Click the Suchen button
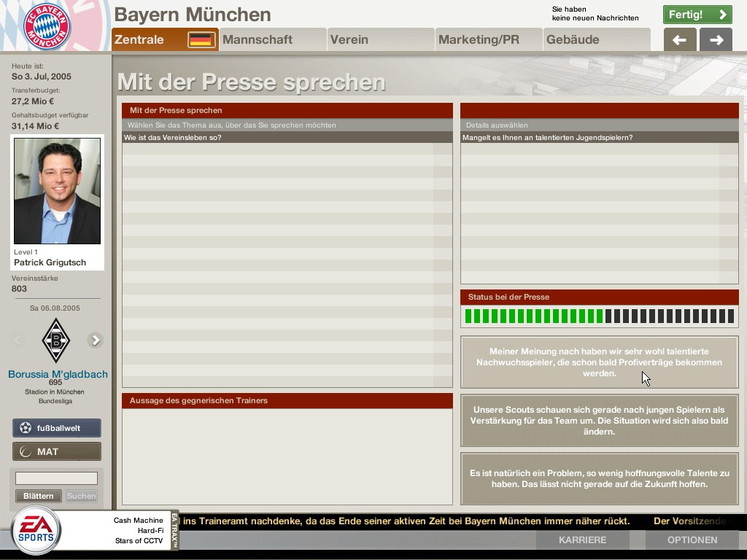The height and width of the screenshot is (560, 747). 82,496
